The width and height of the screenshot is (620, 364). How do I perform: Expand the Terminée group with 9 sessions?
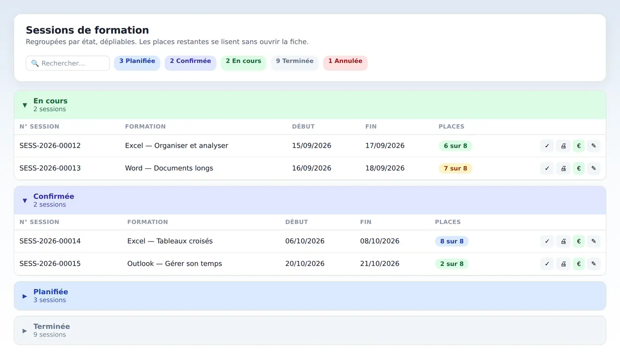[x=310, y=330]
